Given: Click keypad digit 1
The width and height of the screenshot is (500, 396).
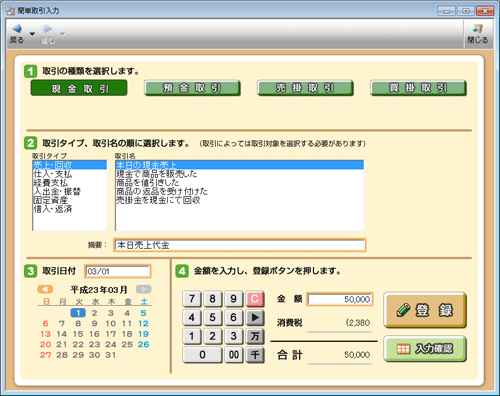Looking at the screenshot, I should coord(192,336).
